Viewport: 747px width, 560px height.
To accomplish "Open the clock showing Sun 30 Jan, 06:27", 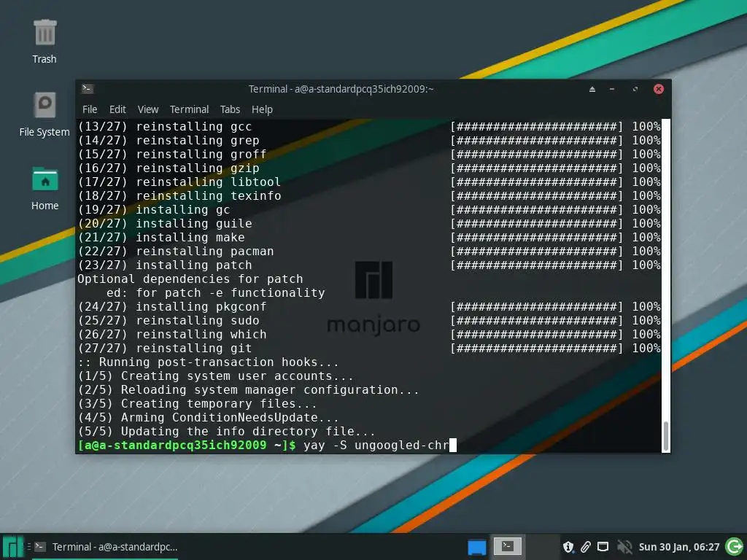I will pyautogui.click(x=679, y=547).
